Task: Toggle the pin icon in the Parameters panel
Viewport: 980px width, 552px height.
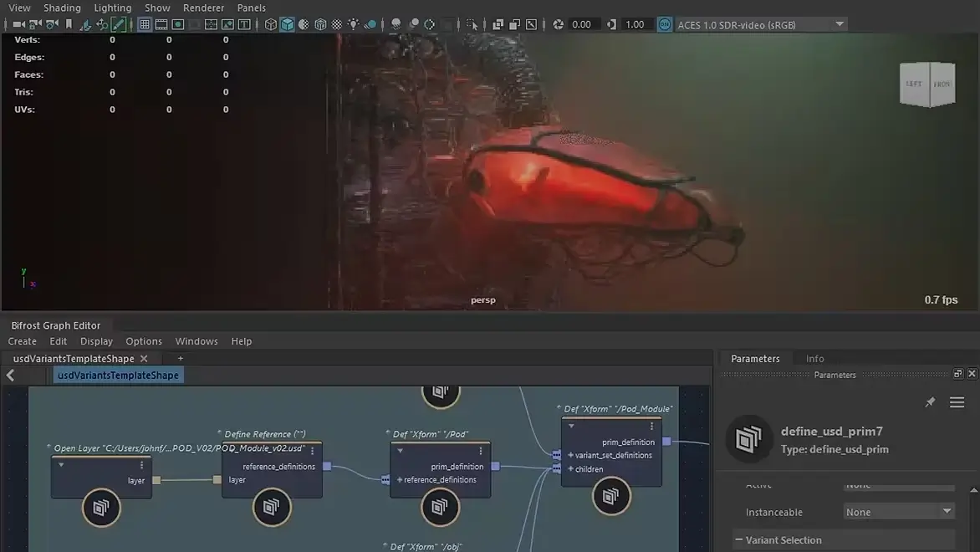Action: 930,402
